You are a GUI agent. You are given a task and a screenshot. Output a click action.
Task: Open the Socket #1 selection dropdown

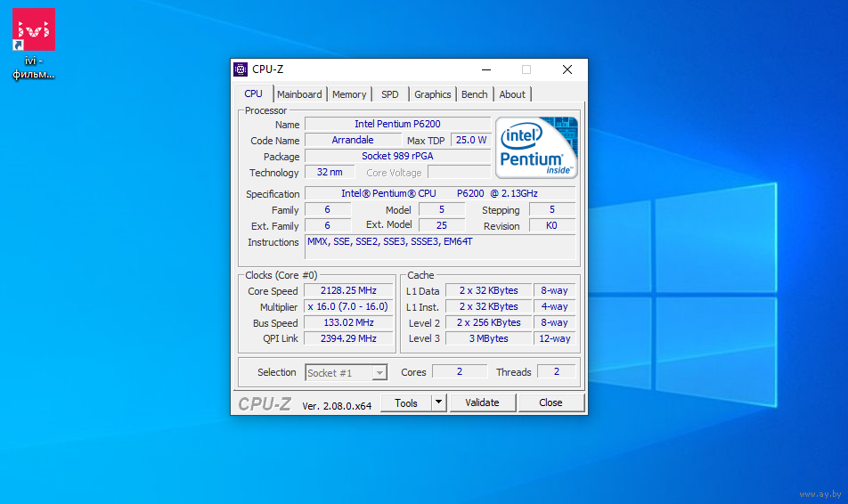click(x=347, y=372)
